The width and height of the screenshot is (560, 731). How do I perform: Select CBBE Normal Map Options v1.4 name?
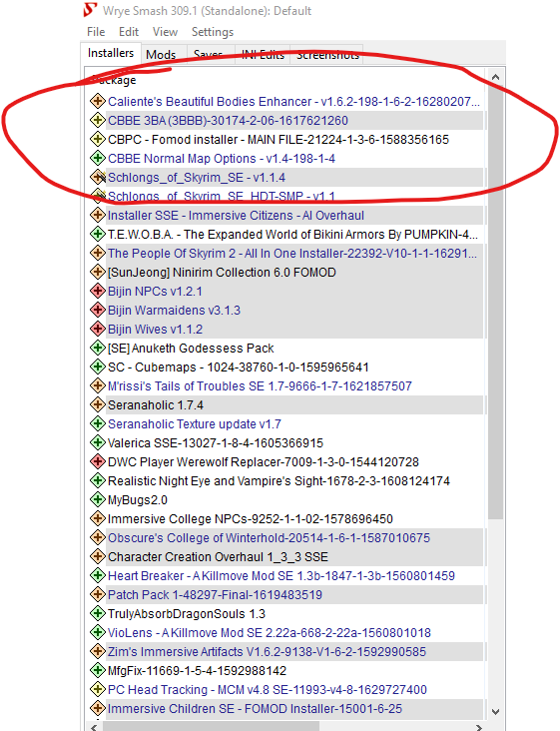coord(222,158)
